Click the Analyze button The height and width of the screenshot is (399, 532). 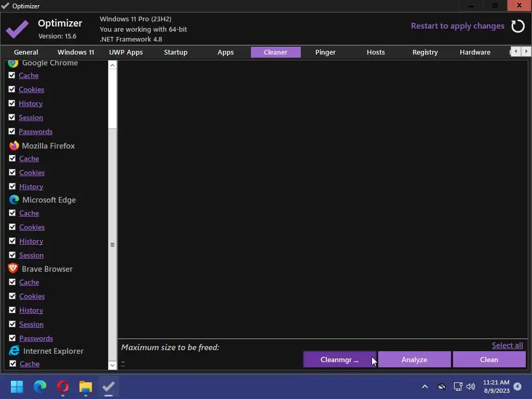(x=414, y=360)
